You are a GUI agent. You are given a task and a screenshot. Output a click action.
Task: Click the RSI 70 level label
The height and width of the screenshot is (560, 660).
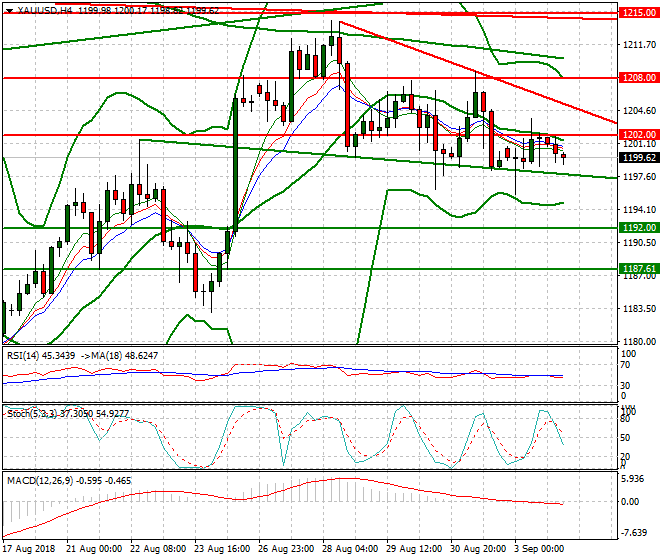point(625,365)
